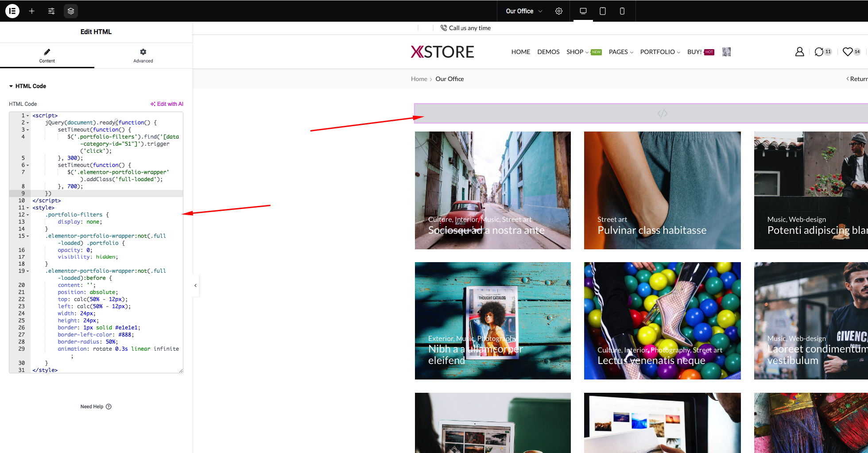Image resolution: width=868 pixels, height=453 pixels.
Task: Click the Return link at right
Action: 857,79
